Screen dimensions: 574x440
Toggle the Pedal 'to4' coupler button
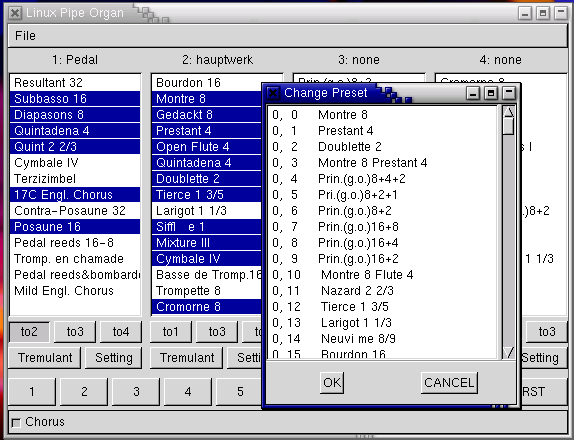pyautogui.click(x=121, y=332)
